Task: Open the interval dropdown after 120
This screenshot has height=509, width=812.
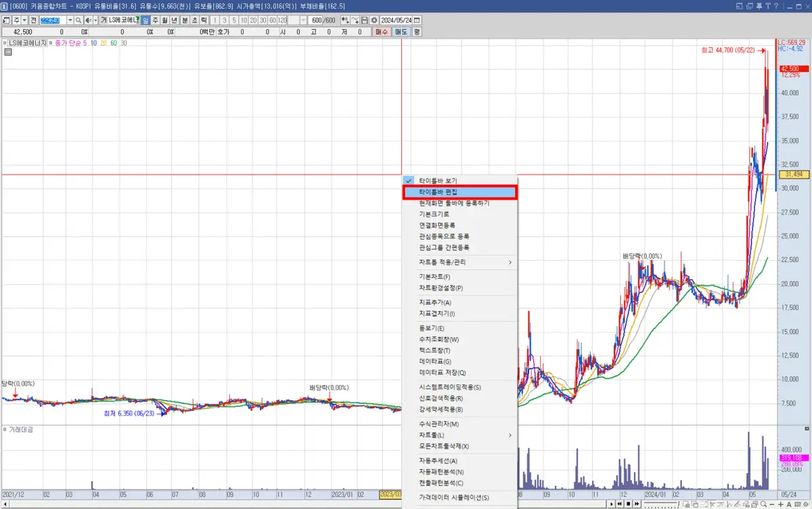Action: (x=302, y=20)
